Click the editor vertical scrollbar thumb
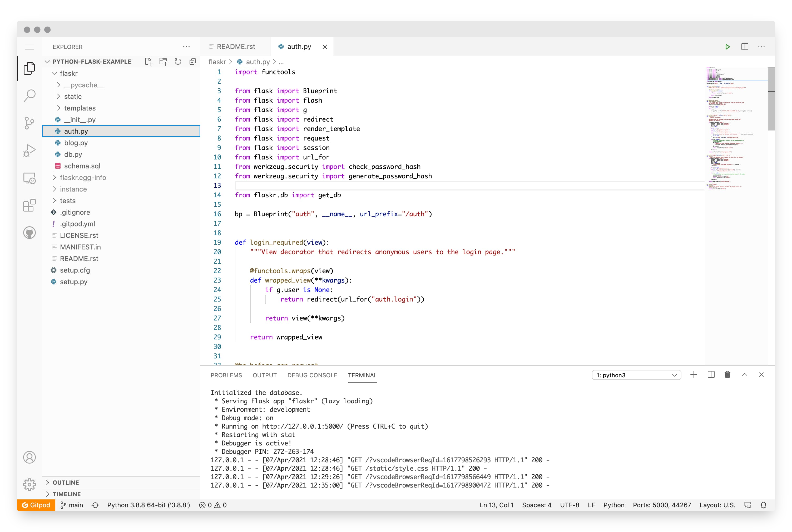The height and width of the screenshot is (532, 792). [771, 99]
